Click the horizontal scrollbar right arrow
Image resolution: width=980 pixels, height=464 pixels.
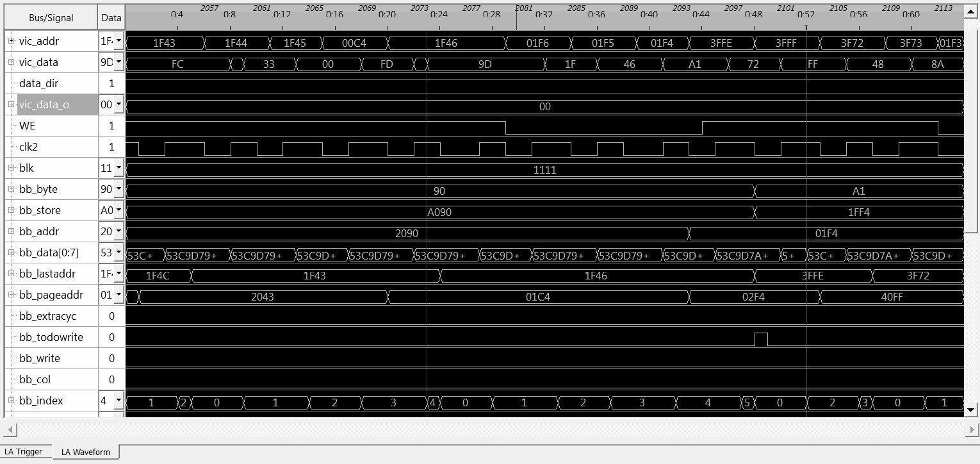[x=972, y=429]
